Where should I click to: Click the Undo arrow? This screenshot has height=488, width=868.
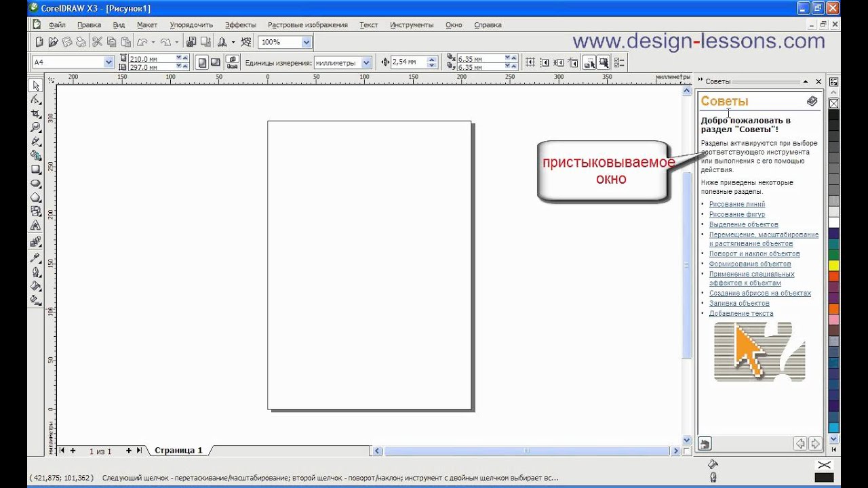(x=142, y=42)
